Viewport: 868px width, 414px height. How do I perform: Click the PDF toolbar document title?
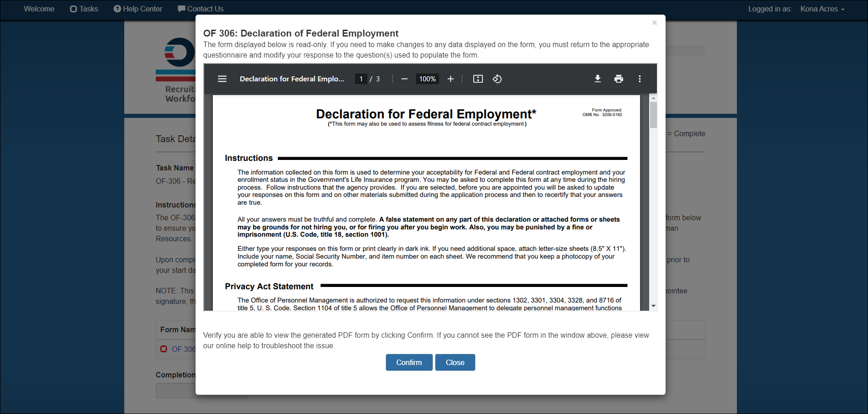pyautogui.click(x=292, y=79)
